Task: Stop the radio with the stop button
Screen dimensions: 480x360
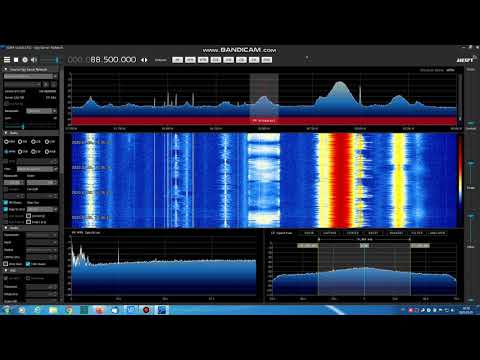Action: [x=16, y=60]
